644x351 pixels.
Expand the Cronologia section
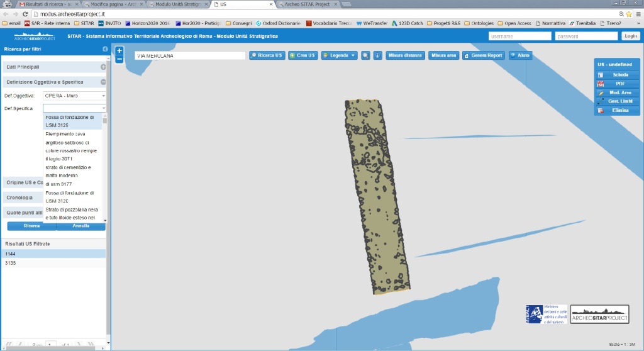[23, 198]
